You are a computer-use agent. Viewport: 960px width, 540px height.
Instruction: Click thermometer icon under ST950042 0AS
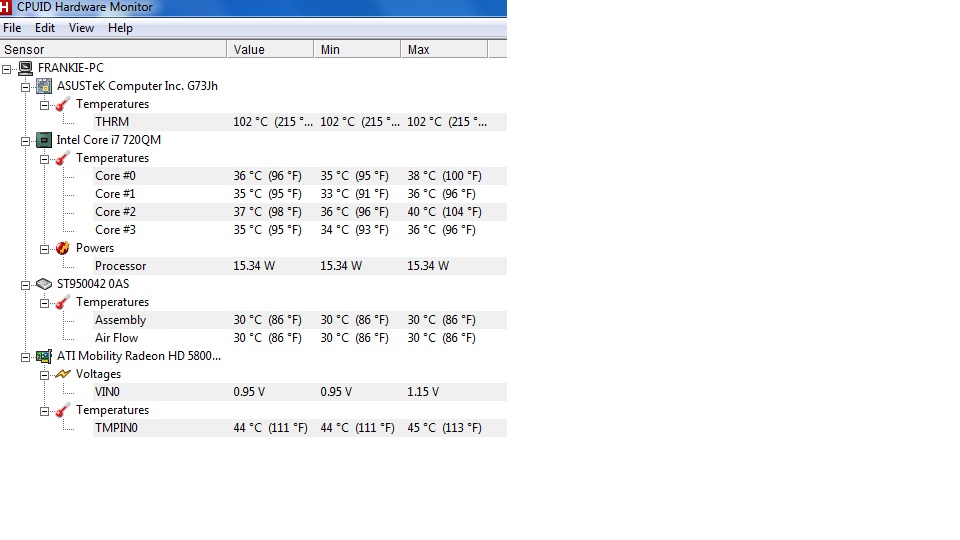point(62,302)
